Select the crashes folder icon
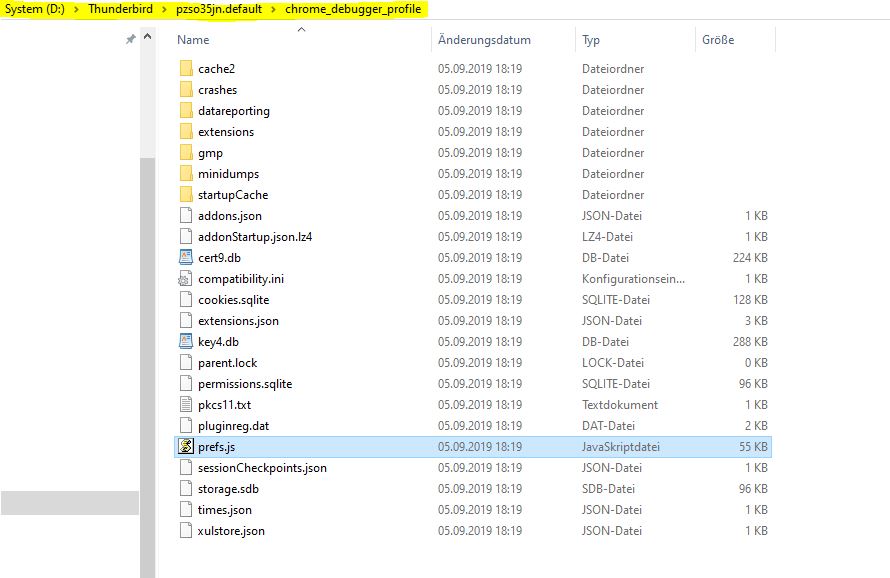 tap(186, 90)
